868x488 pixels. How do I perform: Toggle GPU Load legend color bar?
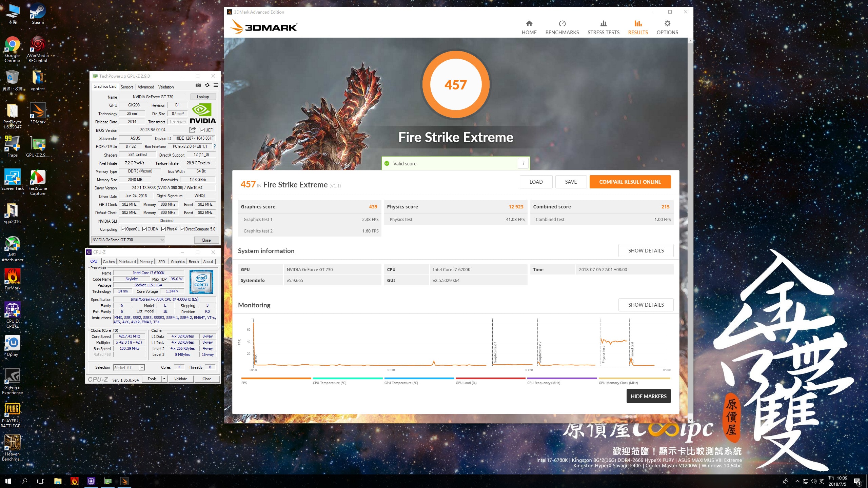pyautogui.click(x=490, y=378)
